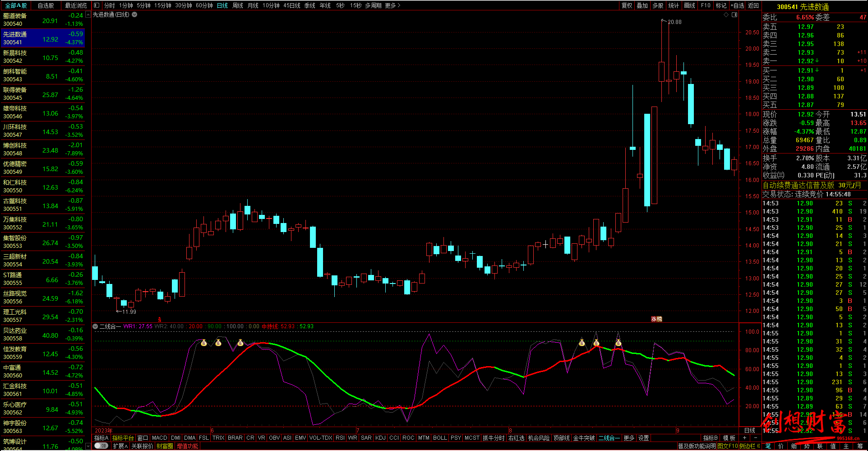Open dropdown next to 先进数通(日线) title

(134, 14)
